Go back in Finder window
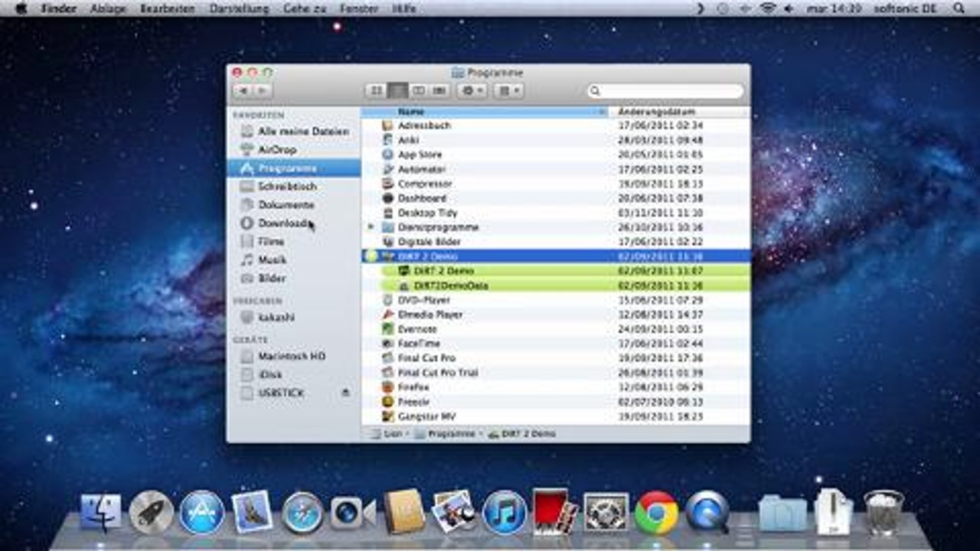Screen dimensions: 980x551 (x=243, y=90)
